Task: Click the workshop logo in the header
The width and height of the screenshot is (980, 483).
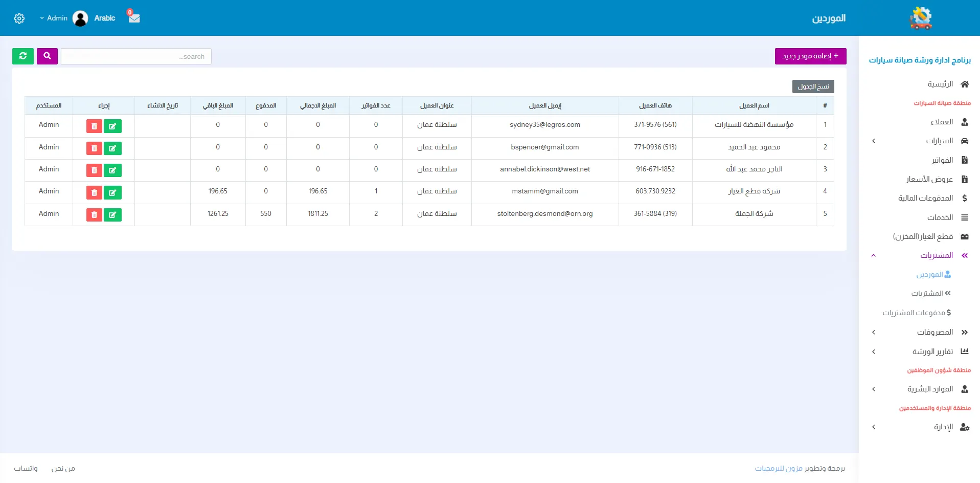Action: (x=920, y=18)
